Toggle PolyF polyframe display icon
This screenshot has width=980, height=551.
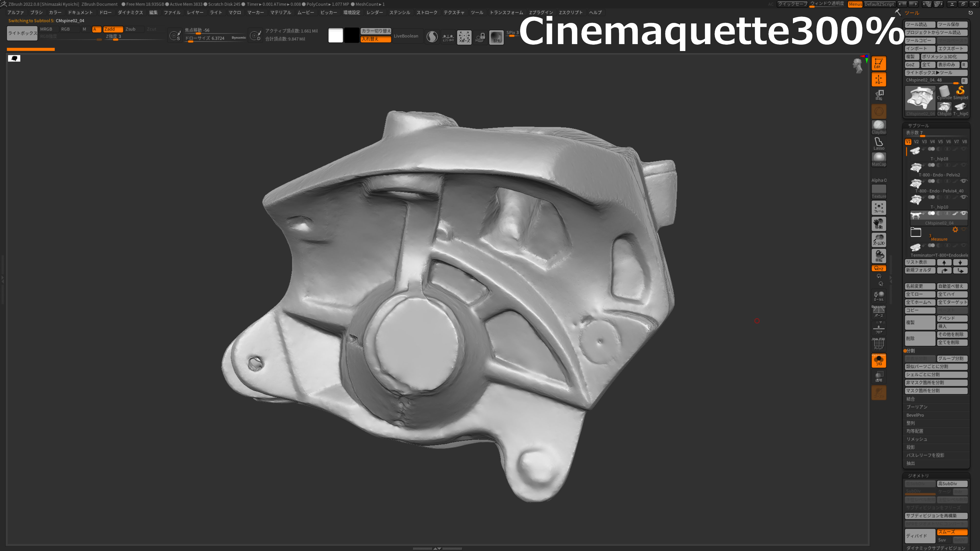878,344
